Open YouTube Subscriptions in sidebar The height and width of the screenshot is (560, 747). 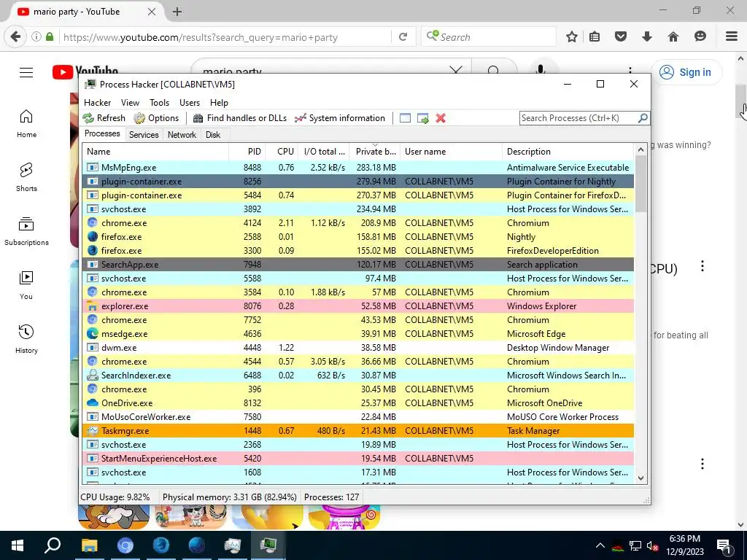coord(26,231)
